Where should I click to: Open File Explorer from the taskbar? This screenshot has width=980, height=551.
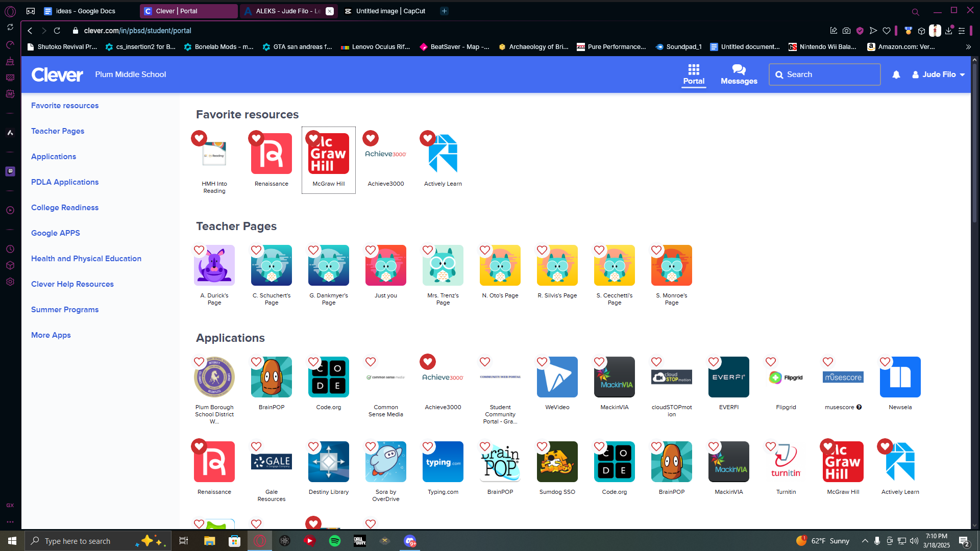point(209,541)
